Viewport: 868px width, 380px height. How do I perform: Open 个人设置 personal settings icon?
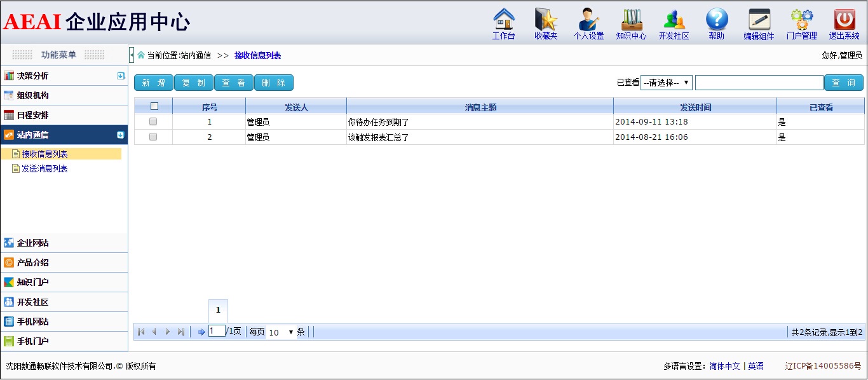(x=588, y=20)
